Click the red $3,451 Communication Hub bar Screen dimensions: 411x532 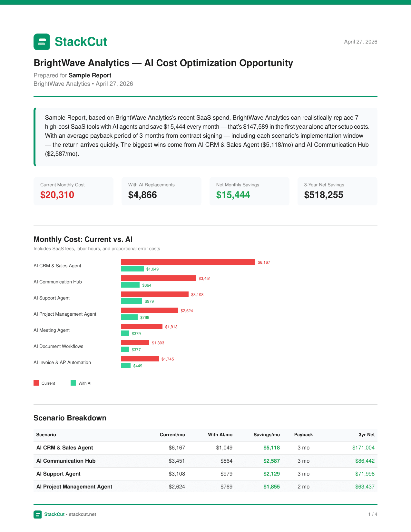[x=158, y=278]
